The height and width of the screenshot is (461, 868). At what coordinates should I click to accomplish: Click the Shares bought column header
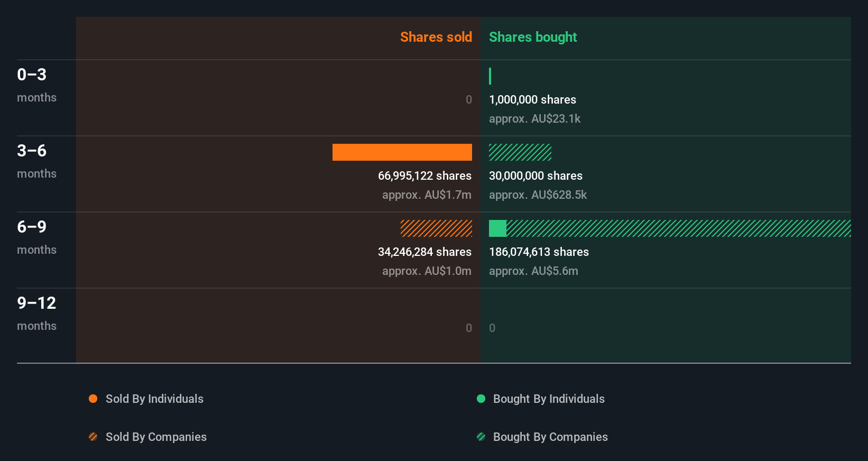533,37
